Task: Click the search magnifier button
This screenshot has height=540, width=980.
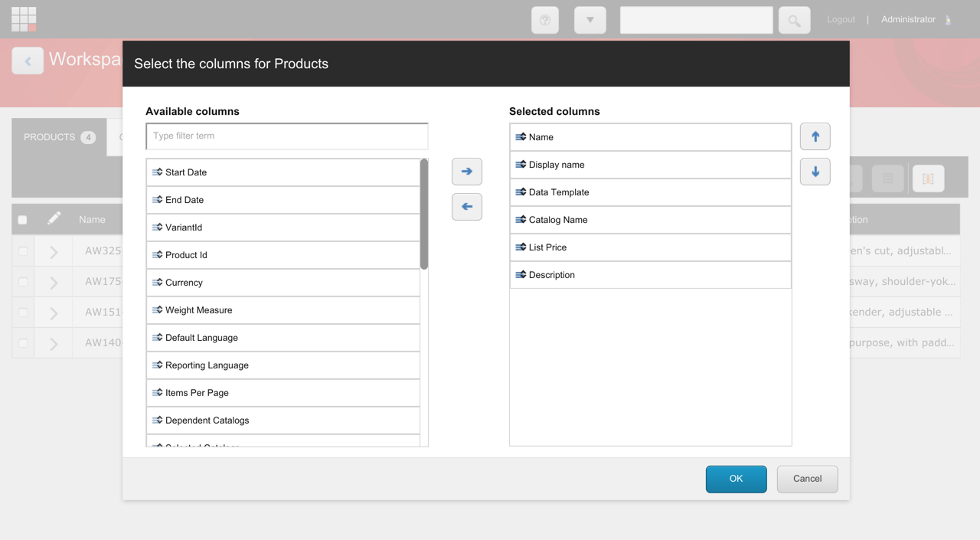Action: coord(795,20)
